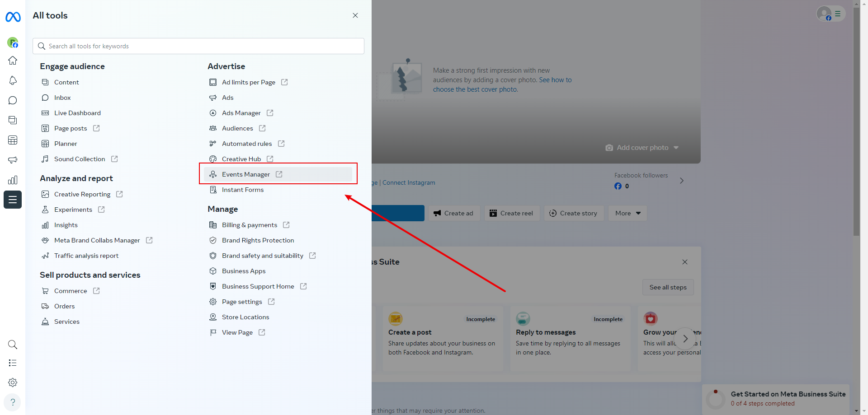This screenshot has width=868, height=415.
Task: Open Automated rules tool
Action: (247, 144)
